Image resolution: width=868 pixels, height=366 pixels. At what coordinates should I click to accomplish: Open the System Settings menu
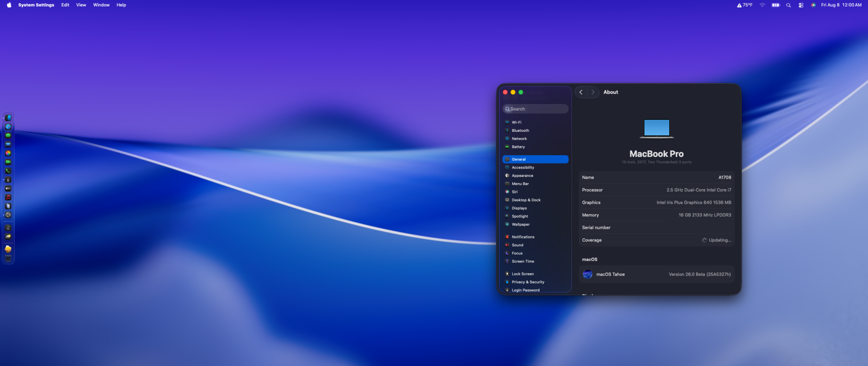[x=36, y=5]
